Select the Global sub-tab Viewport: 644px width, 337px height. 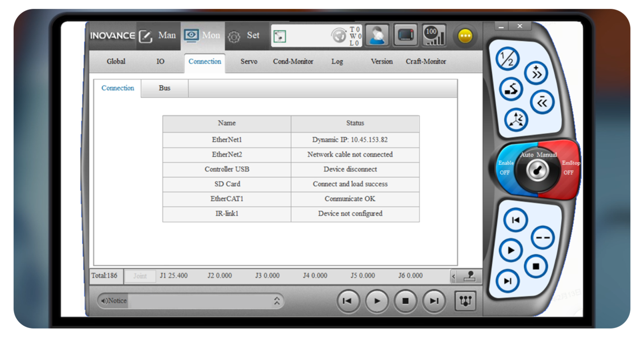click(116, 61)
